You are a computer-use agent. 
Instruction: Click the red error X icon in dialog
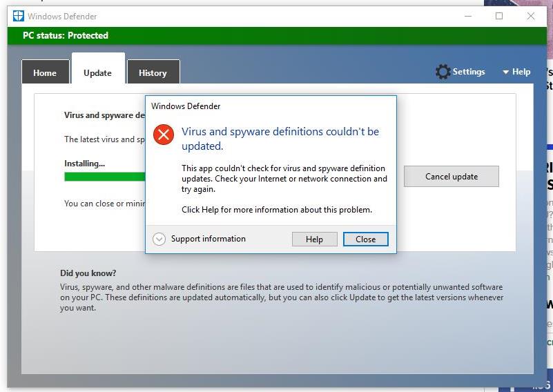(x=164, y=135)
